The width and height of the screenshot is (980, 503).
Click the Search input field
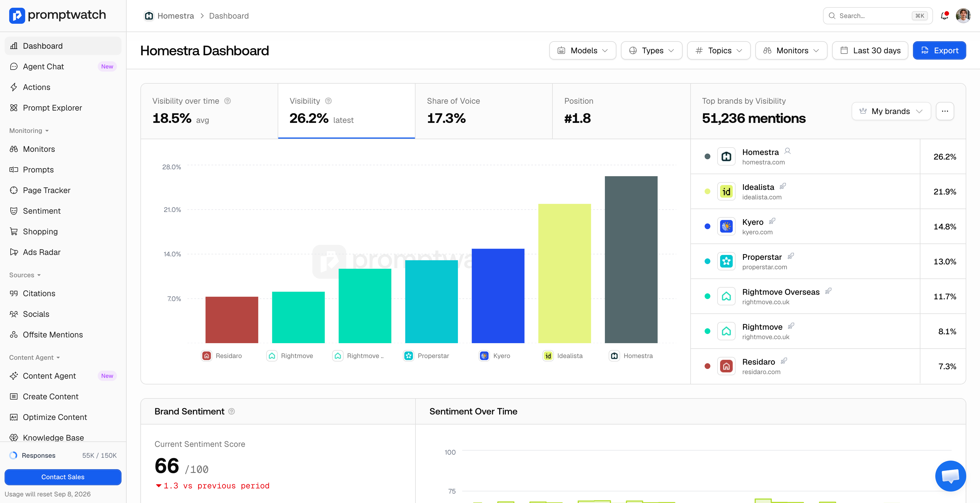pyautogui.click(x=877, y=15)
